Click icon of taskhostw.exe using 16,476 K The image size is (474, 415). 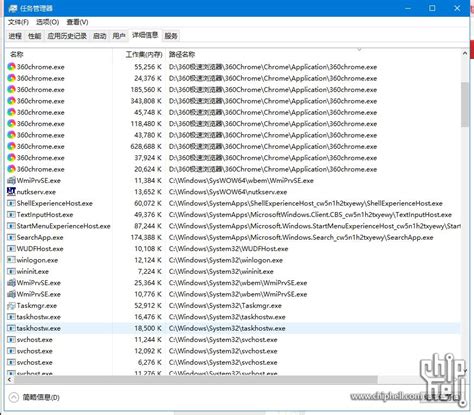tap(12, 317)
